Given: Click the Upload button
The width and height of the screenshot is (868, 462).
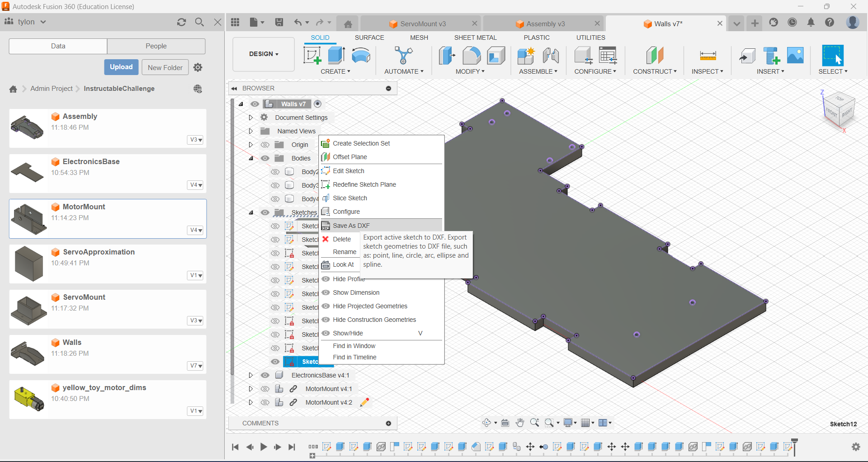Looking at the screenshot, I should (x=121, y=67).
